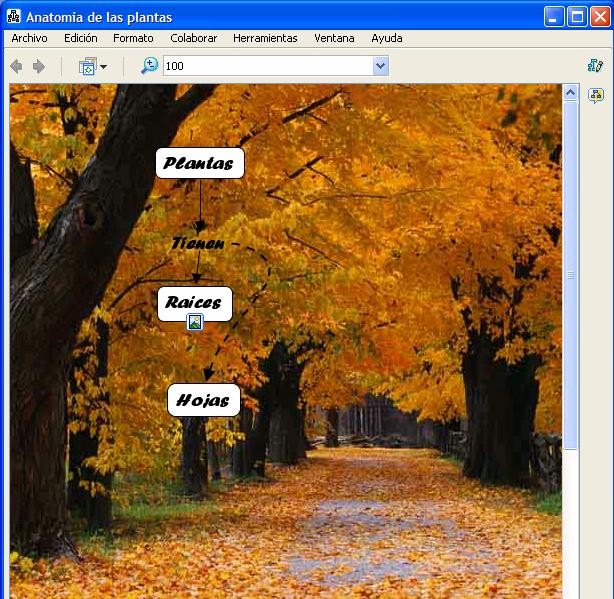614x599 pixels.
Task: Click the vertical scrollbar thumb
Action: click(571, 275)
